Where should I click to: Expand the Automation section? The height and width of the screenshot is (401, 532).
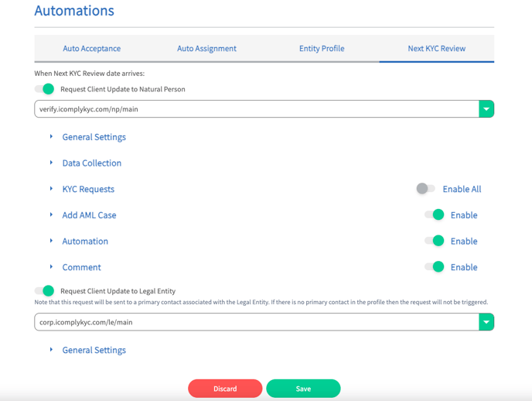click(x=85, y=242)
